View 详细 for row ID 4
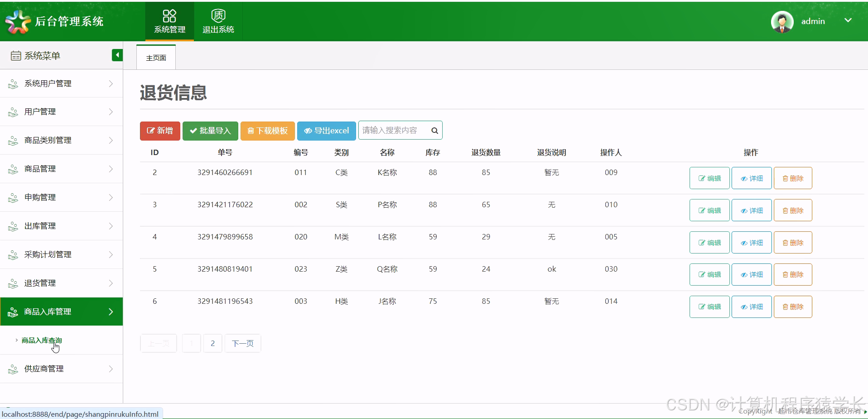Image resolution: width=868 pixels, height=419 pixels. click(752, 243)
